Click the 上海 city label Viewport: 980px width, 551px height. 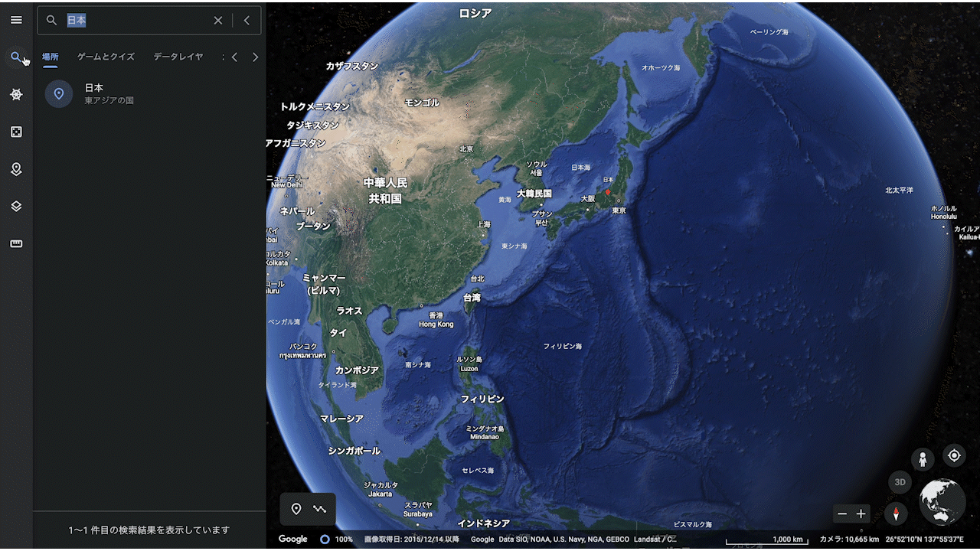(x=483, y=224)
